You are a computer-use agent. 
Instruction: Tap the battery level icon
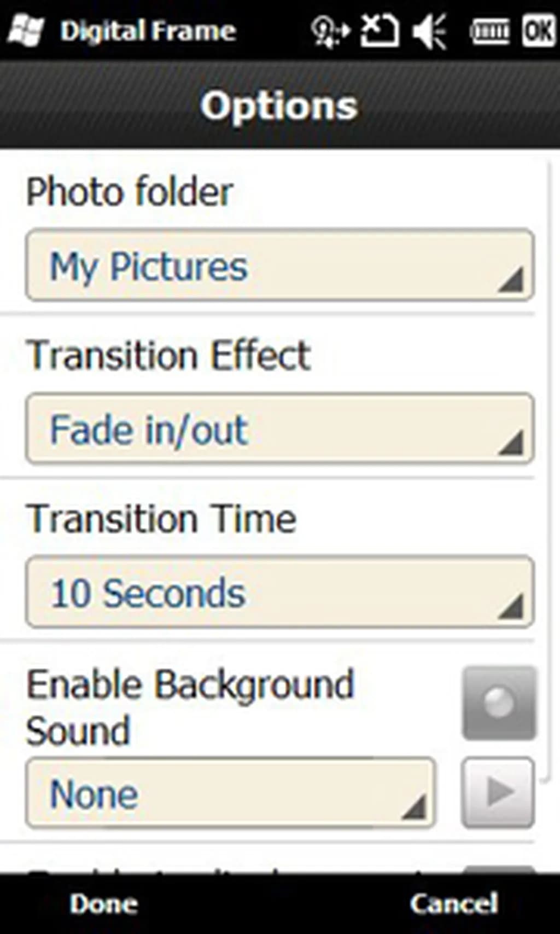click(490, 31)
